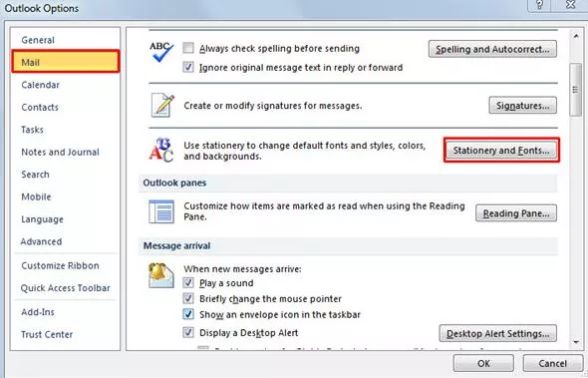Click the scrollbar down arrow
The width and height of the screenshot is (588, 378).
point(576,342)
